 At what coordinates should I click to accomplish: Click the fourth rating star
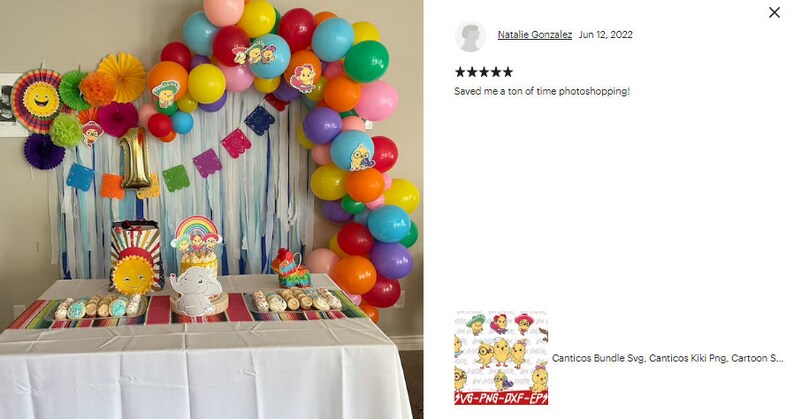[495, 72]
